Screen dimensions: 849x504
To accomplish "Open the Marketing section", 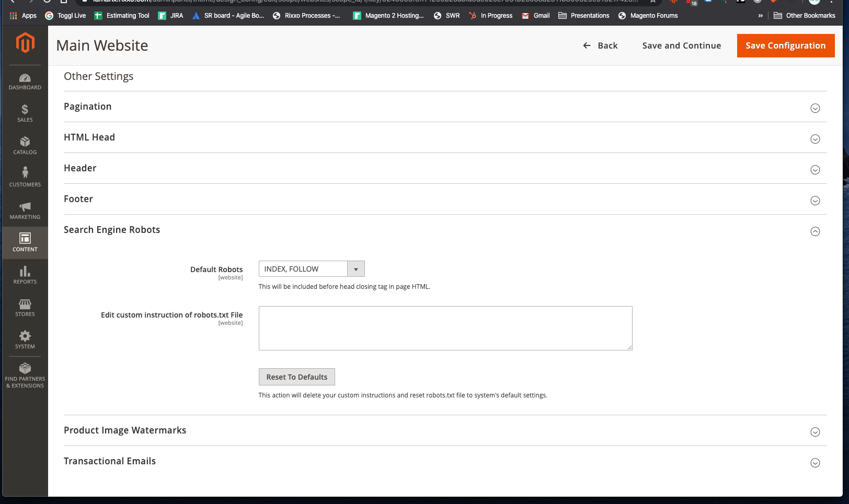I will 25,210.
